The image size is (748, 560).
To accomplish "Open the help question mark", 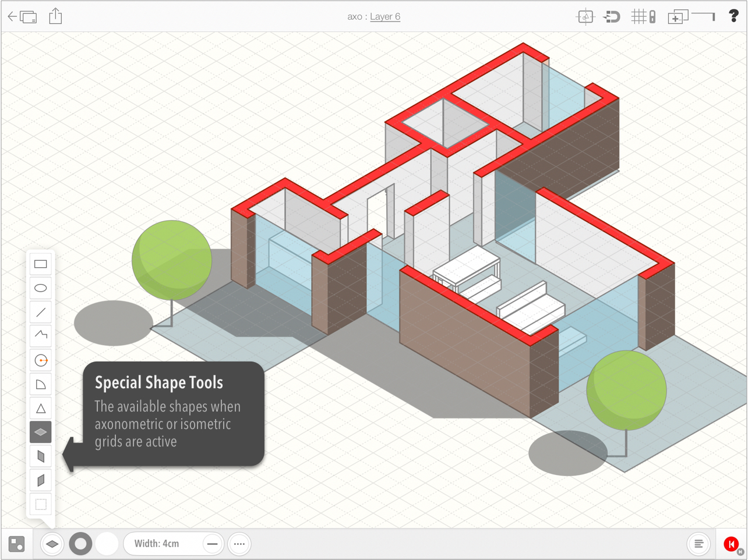I will [733, 16].
